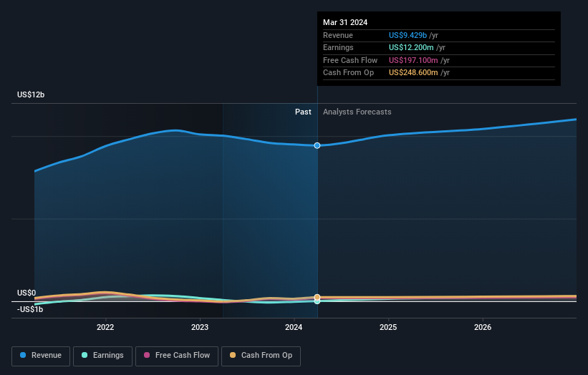Click the 2023 x-axis label

[x=200, y=327]
